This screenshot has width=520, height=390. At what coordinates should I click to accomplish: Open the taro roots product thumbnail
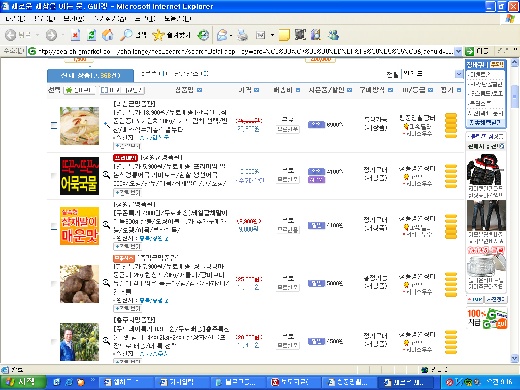coord(79,284)
